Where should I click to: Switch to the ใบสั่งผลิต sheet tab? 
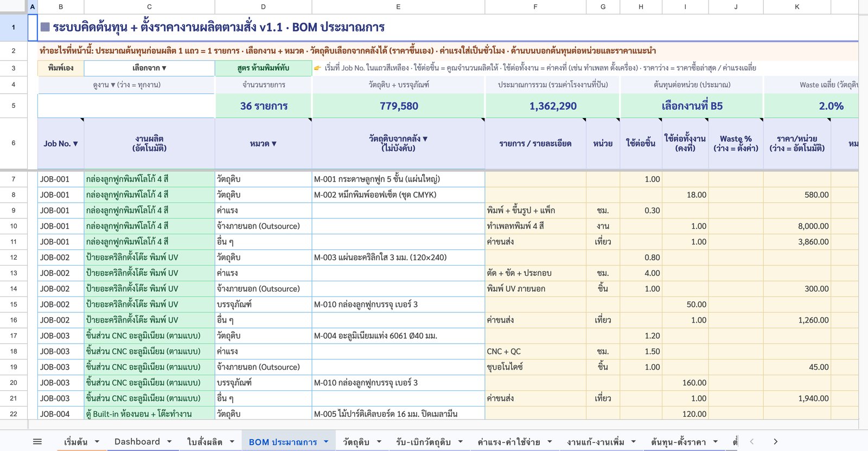(x=205, y=442)
